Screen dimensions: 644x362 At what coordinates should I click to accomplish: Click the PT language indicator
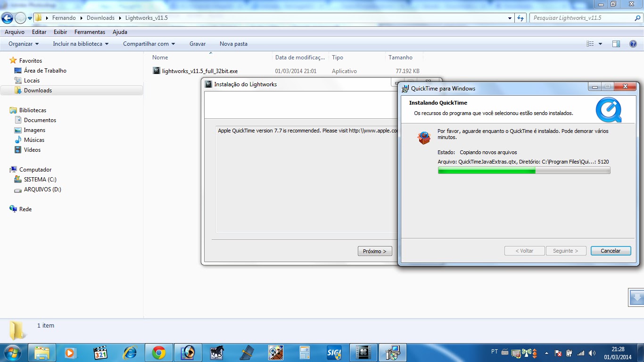495,352
